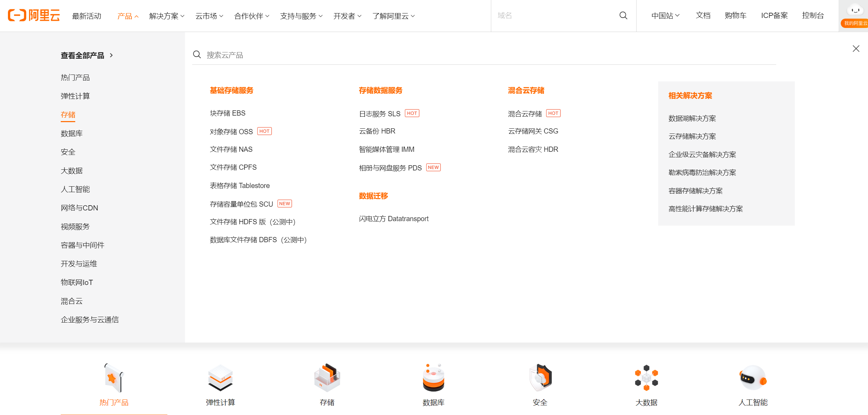868x415 pixels.
Task: Open 块存储 EBS product
Action: (227, 113)
